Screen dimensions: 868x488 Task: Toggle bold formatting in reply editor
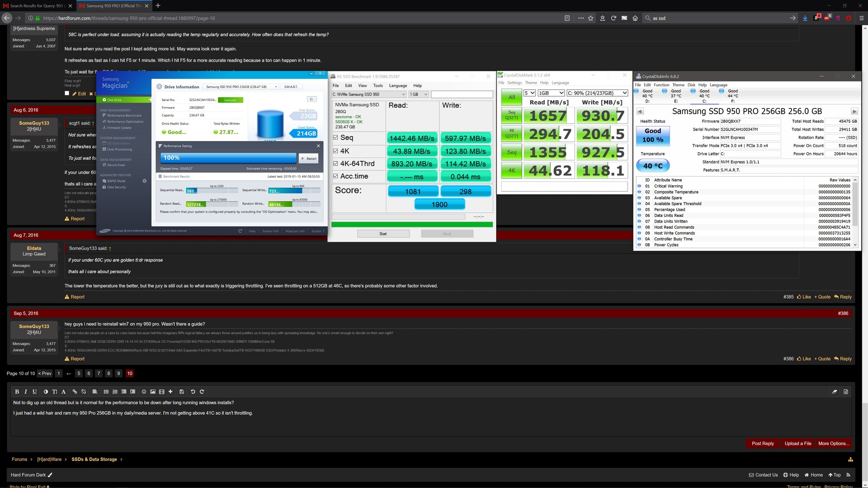tap(17, 392)
